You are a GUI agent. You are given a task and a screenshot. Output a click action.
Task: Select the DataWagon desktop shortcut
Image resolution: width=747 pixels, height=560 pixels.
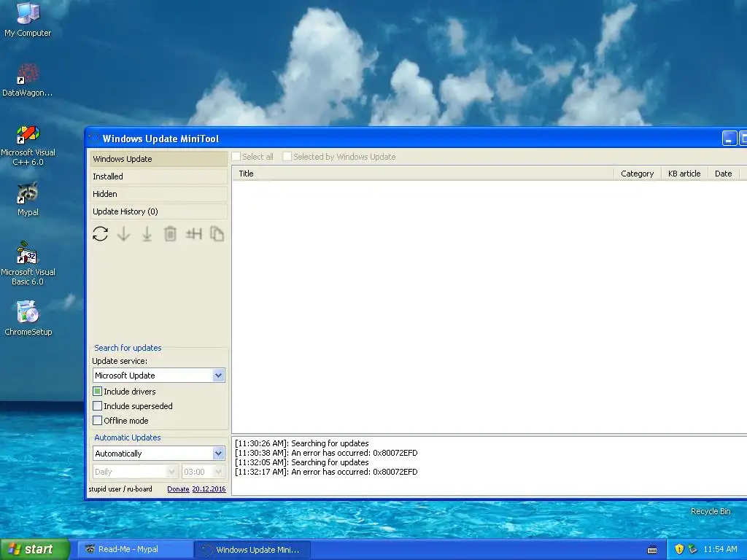pos(28,80)
